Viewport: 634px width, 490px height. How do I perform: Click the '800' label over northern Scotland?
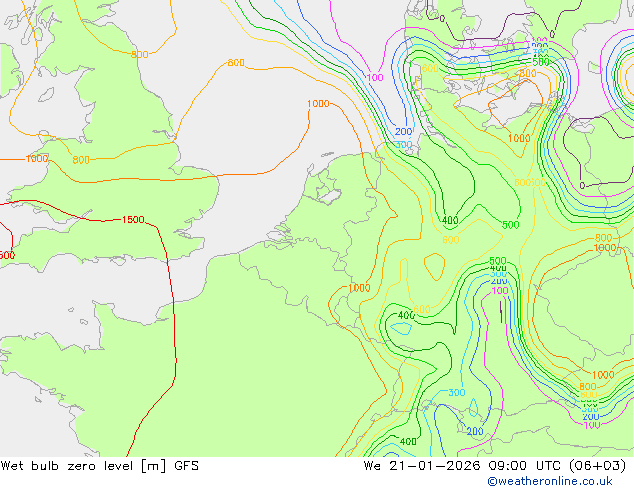(139, 54)
